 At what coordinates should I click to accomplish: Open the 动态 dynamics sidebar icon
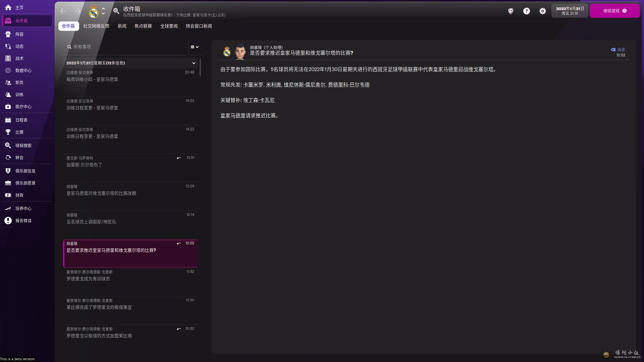[x=8, y=46]
